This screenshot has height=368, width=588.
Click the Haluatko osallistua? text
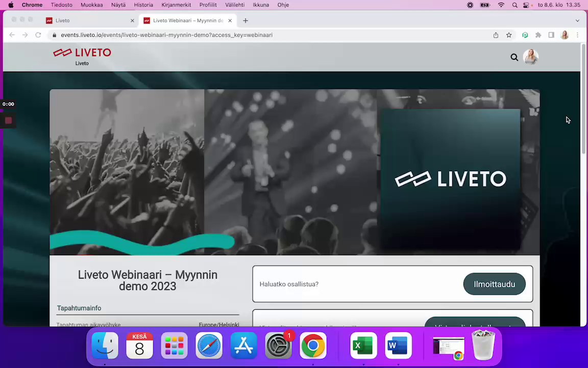click(289, 284)
